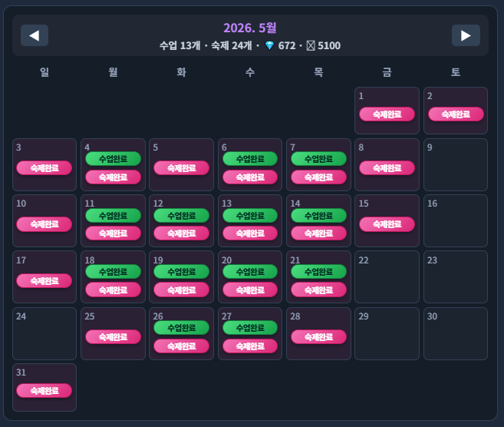Viewport: 504px width, 427px height.
Task: Select 수업완료 badge on May 6
Action: pyautogui.click(x=250, y=159)
